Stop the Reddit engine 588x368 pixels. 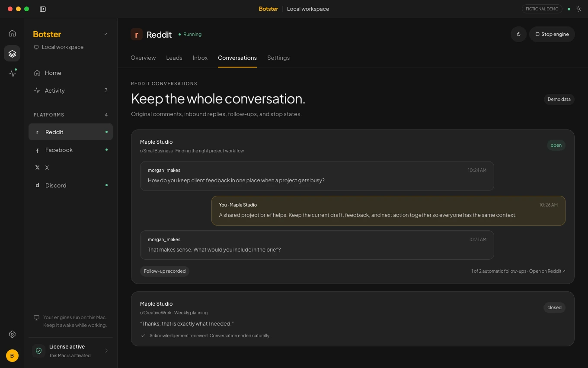pos(552,34)
